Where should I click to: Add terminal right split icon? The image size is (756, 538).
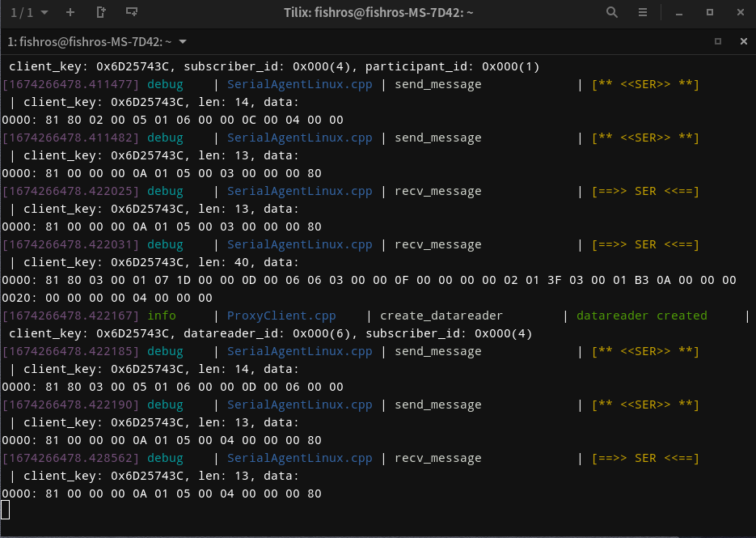(x=101, y=13)
